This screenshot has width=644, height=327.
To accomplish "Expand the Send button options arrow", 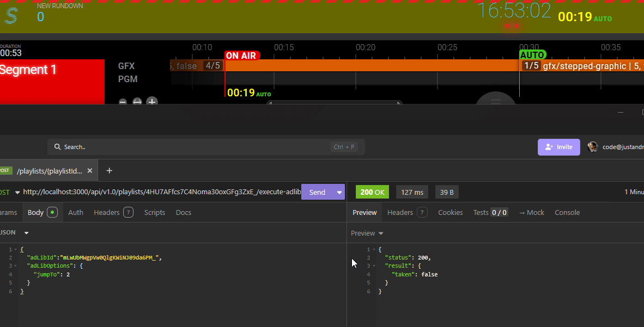I will click(339, 192).
